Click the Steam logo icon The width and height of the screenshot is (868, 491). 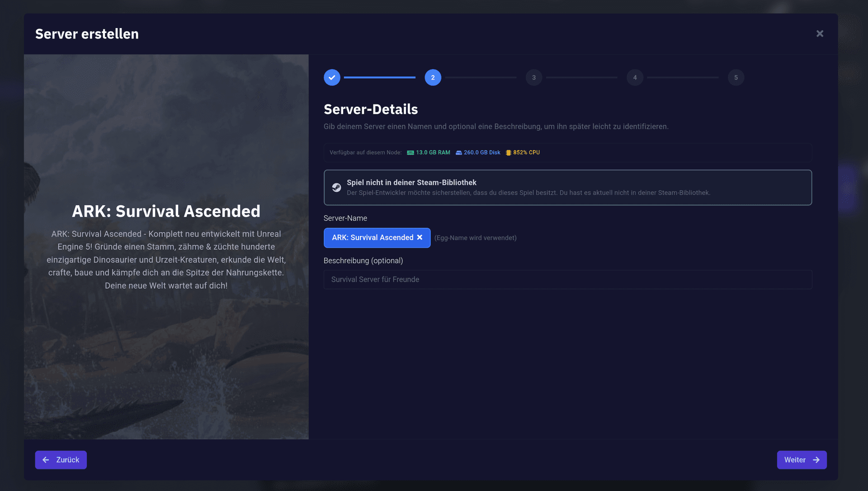point(336,187)
